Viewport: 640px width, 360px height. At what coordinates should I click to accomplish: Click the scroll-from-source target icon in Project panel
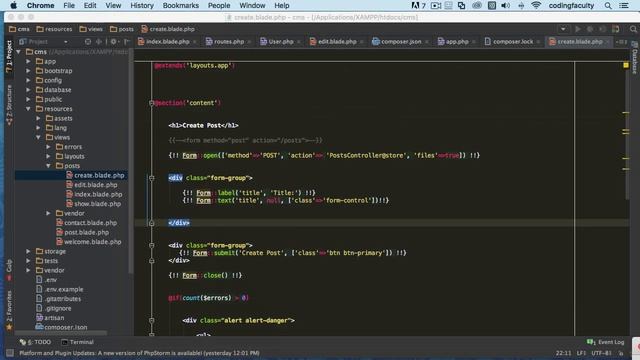click(88, 42)
